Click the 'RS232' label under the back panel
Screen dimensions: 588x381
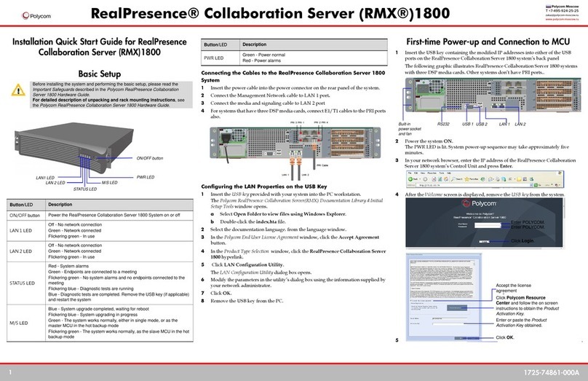[x=443, y=124]
